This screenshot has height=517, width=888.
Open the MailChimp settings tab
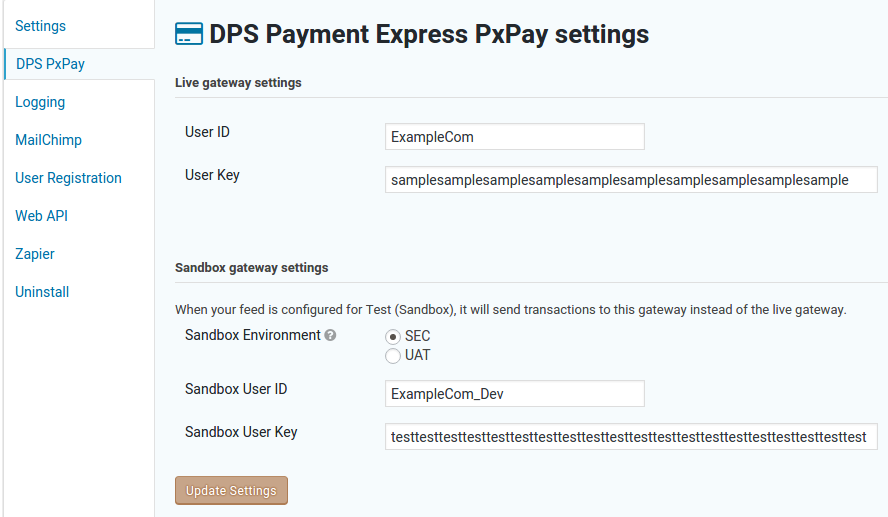tap(48, 140)
